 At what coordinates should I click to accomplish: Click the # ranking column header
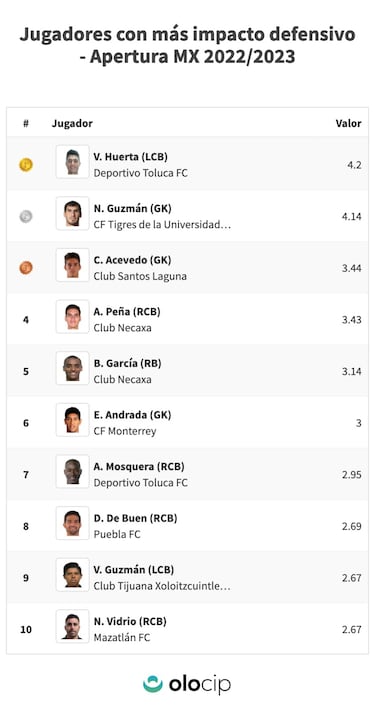click(26, 123)
